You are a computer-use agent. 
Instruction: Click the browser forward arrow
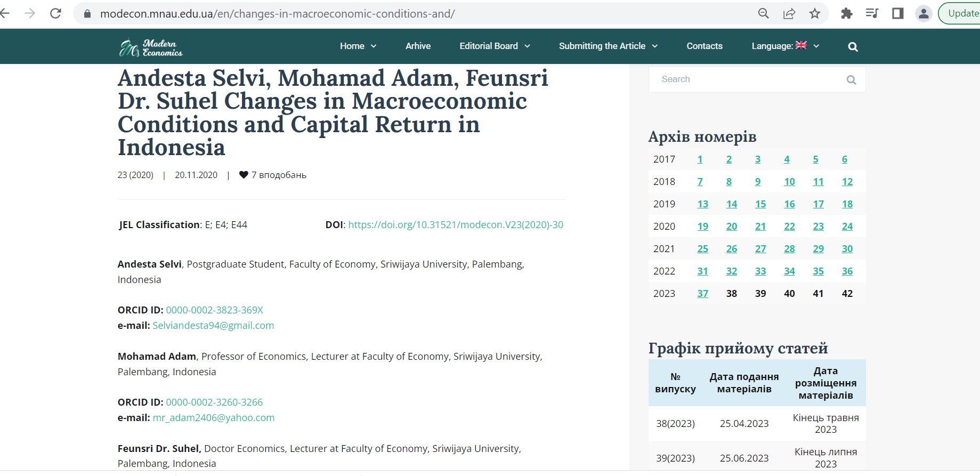(x=30, y=13)
